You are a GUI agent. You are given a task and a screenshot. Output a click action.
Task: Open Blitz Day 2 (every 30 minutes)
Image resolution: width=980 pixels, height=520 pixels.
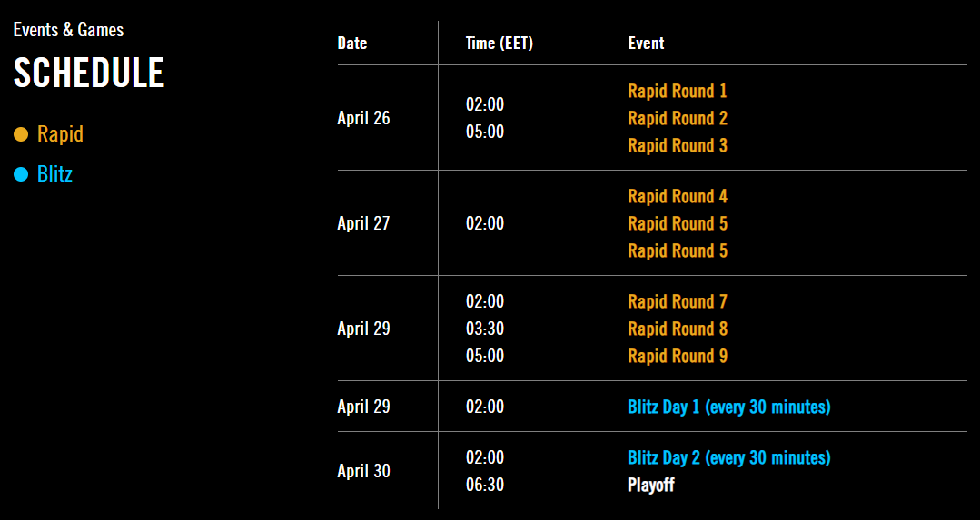pyautogui.click(x=728, y=457)
